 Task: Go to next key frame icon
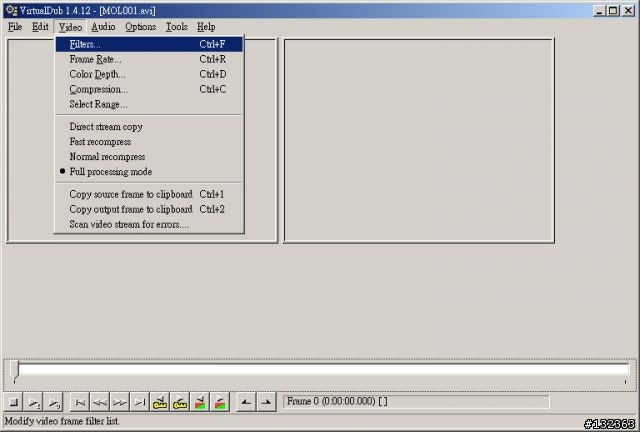[x=180, y=402]
